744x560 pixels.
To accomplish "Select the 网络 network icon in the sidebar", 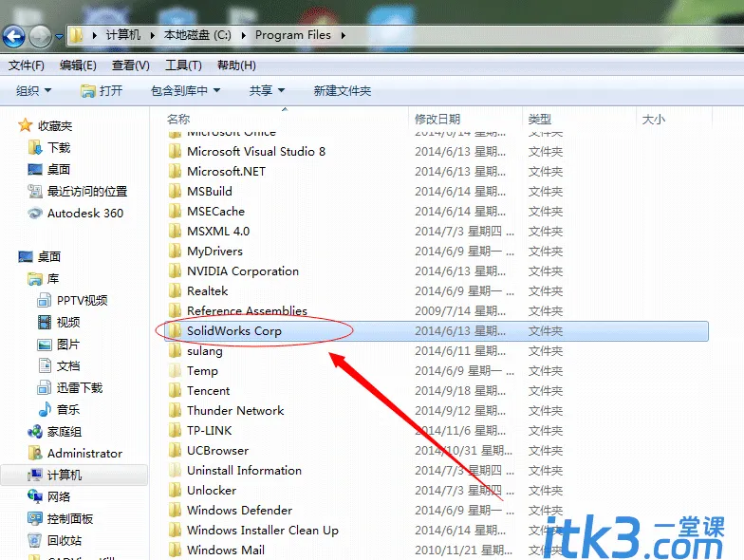I will (x=35, y=496).
